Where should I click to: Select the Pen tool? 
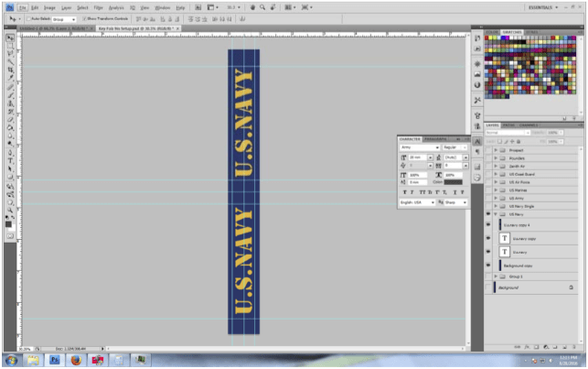click(10, 153)
